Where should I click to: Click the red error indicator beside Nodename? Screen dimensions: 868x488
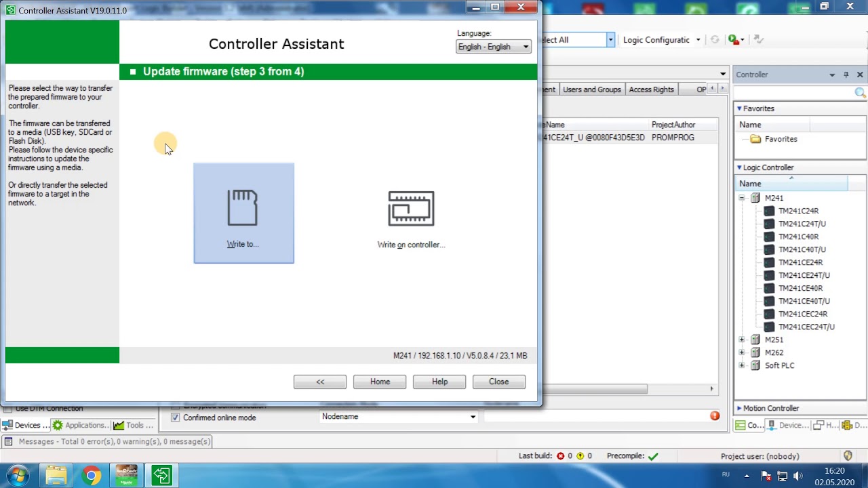[x=715, y=415]
